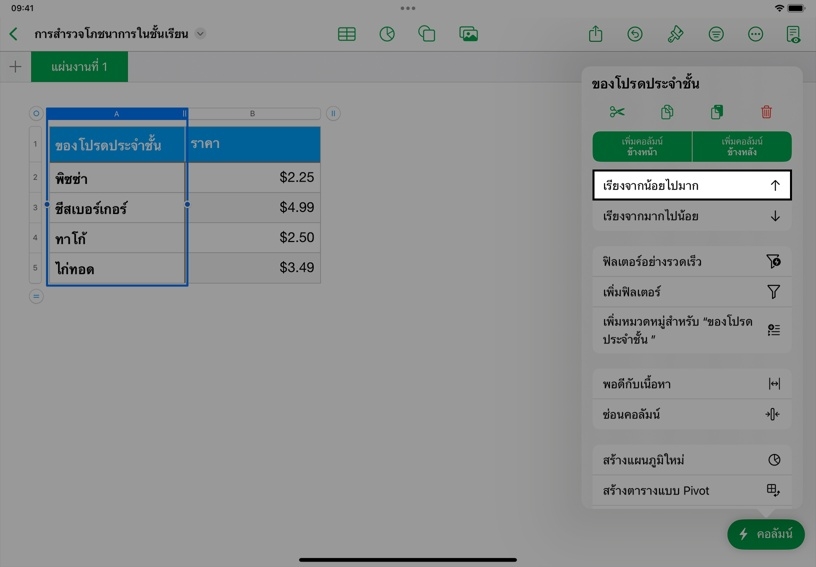
Task: Open the format paintbrush icon
Action: click(675, 34)
